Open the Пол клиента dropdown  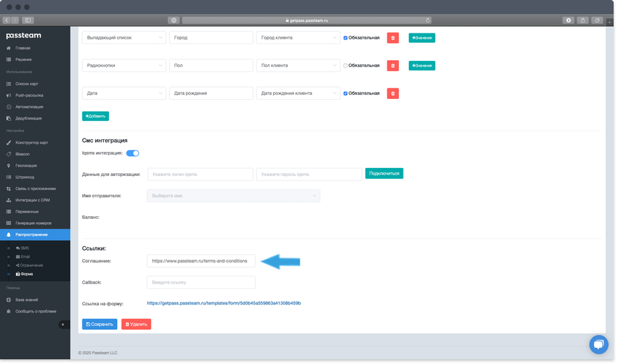pyautogui.click(x=298, y=66)
